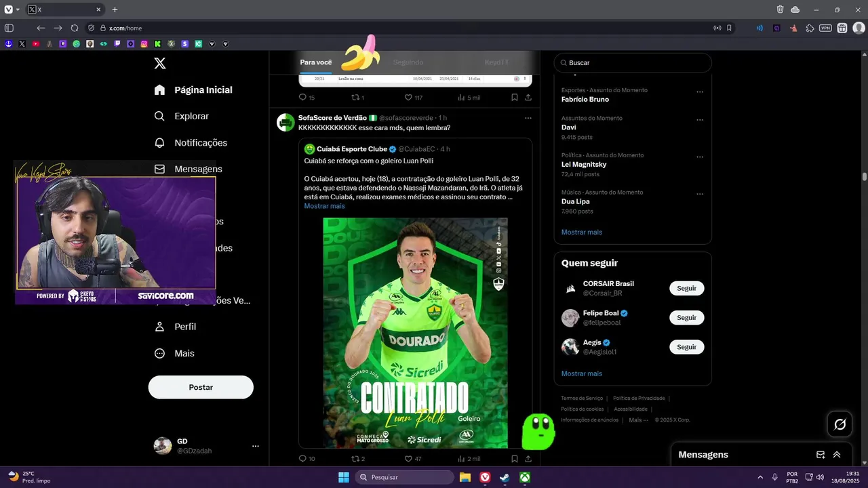Open the Perfil page

(x=175, y=327)
